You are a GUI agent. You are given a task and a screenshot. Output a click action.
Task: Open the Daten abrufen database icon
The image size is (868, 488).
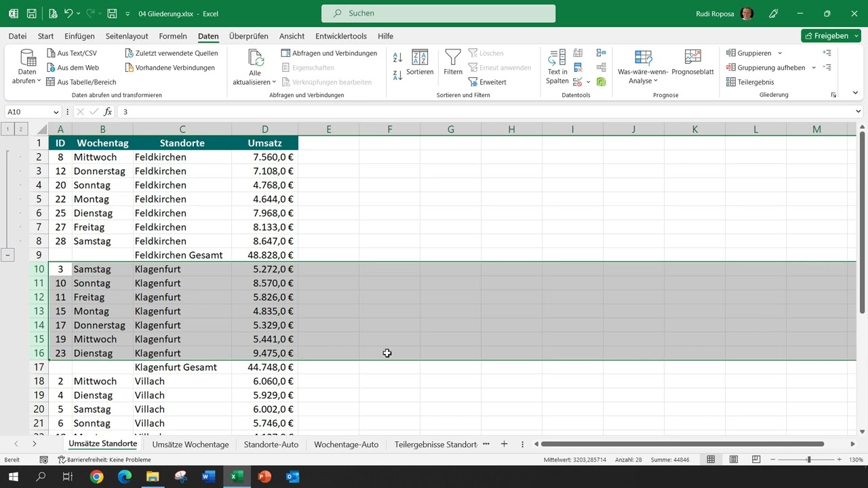tap(27, 57)
